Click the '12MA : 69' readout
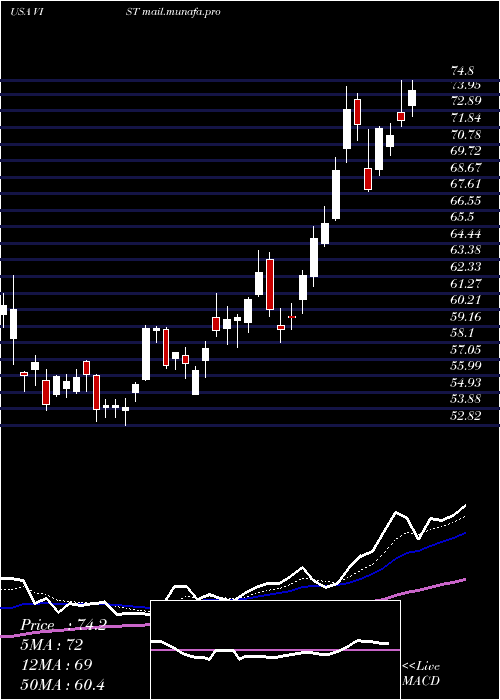Screen dimensions: 500x700 (x=56, y=664)
